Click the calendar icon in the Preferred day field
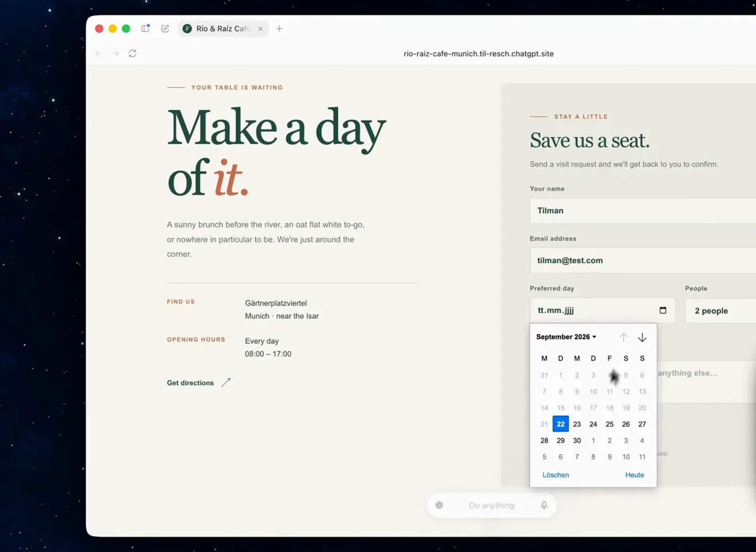This screenshot has height=552, width=756. point(663,310)
